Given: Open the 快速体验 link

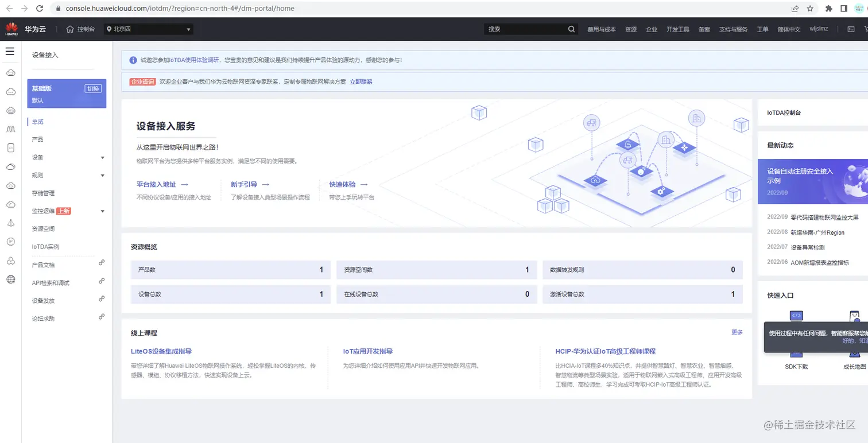Looking at the screenshot, I should [x=348, y=184].
